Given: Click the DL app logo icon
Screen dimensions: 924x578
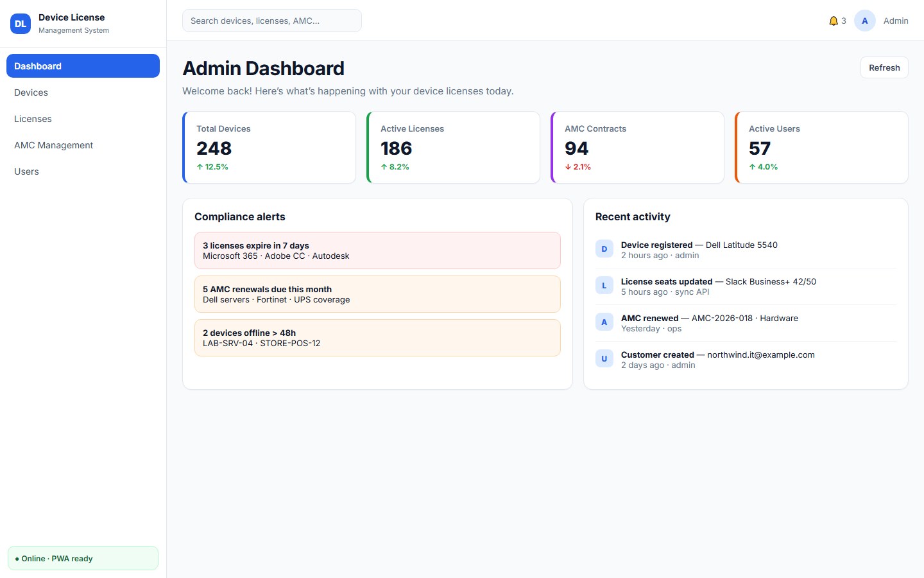Looking at the screenshot, I should 21,24.
